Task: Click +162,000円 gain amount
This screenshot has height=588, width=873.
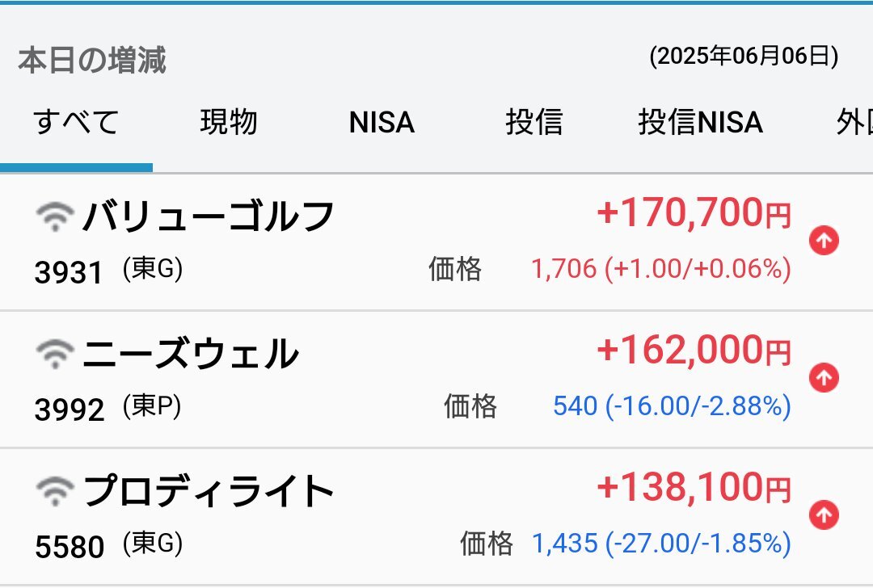Action: point(694,351)
